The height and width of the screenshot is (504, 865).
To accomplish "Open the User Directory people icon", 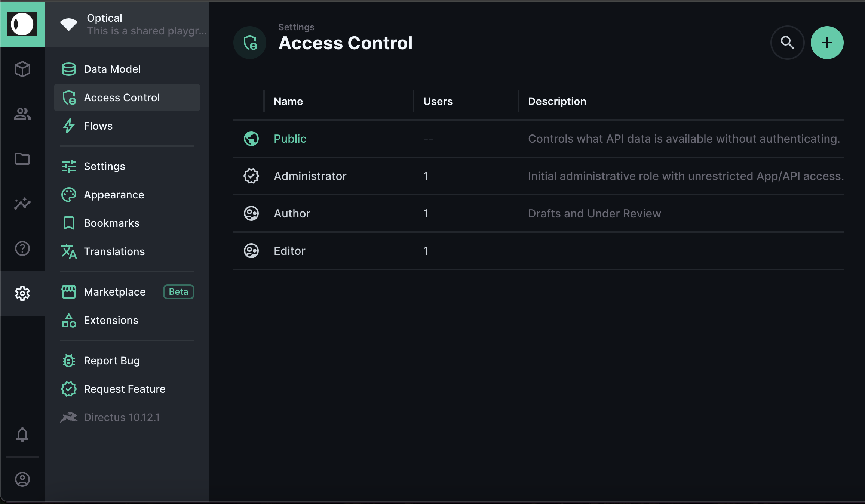I will pos(22,114).
